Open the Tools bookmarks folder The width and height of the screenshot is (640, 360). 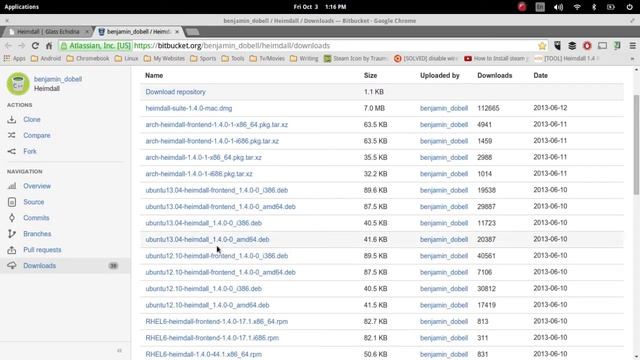coord(233,59)
